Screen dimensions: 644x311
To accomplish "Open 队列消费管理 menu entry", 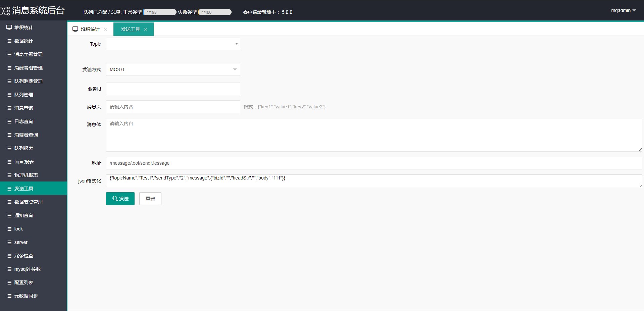I will click(34, 81).
